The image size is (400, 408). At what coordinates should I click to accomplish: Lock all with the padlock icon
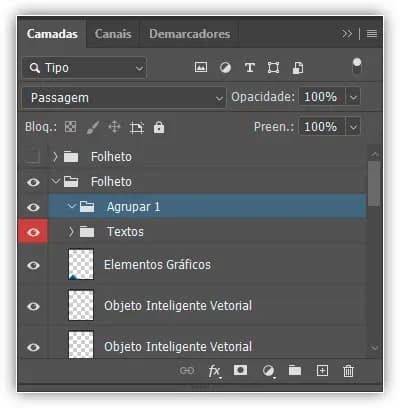pyautogui.click(x=159, y=127)
